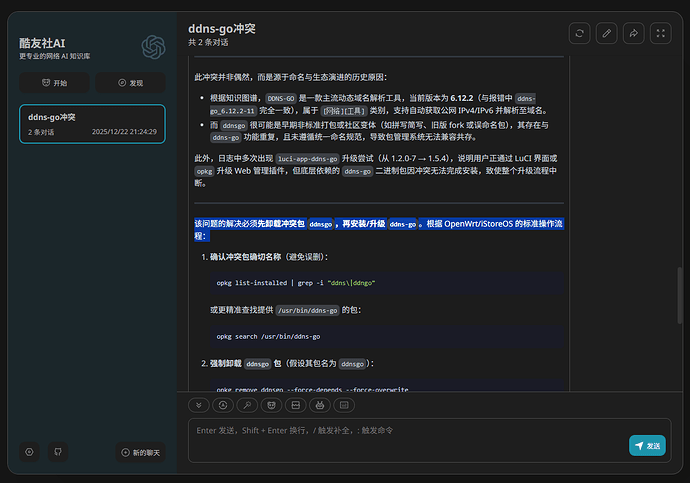The width and height of the screenshot is (690, 483).
Task: Click the DDNS-GO inline code tag
Action: 281,99
